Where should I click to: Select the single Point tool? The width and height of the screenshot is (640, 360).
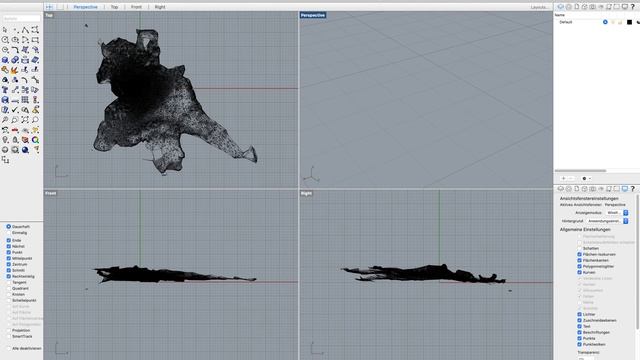coord(15,30)
